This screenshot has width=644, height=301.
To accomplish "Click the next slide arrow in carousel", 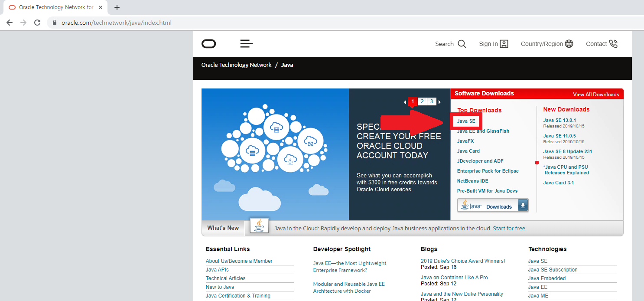I will tap(439, 102).
